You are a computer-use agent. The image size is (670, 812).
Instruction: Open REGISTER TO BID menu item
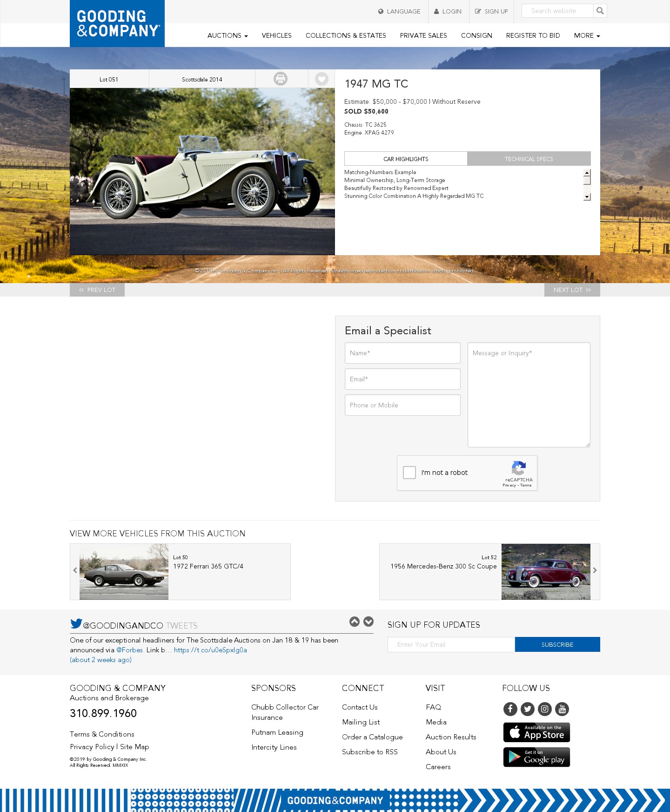tap(533, 35)
